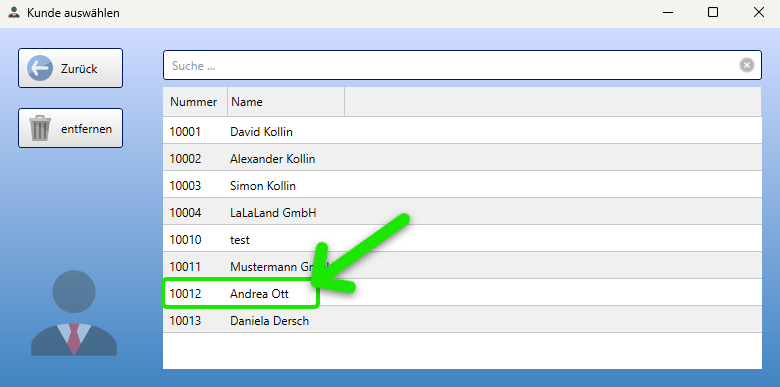Select customer number 10002
Screen dimensions: 780x387
click(x=185, y=159)
